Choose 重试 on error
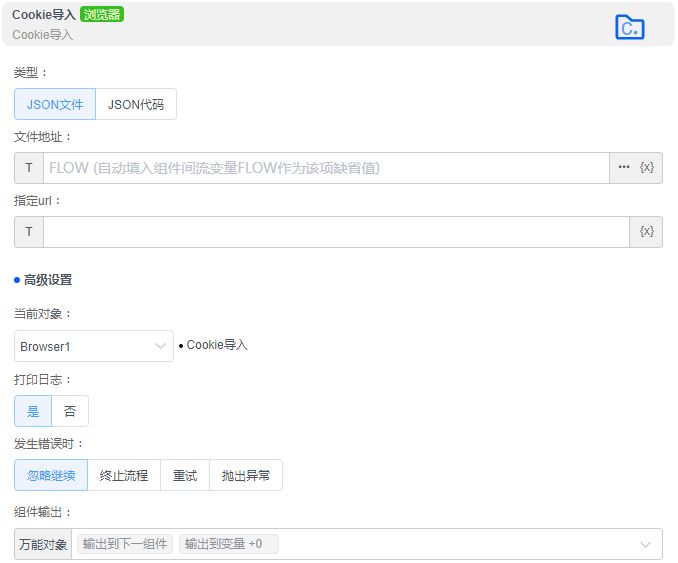This screenshot has width=678, height=563. (185, 475)
